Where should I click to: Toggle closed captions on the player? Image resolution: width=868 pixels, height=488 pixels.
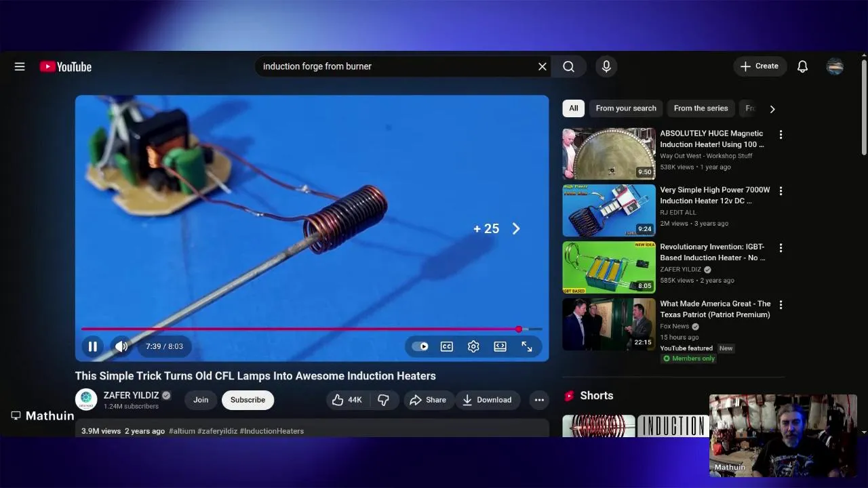[x=447, y=346]
